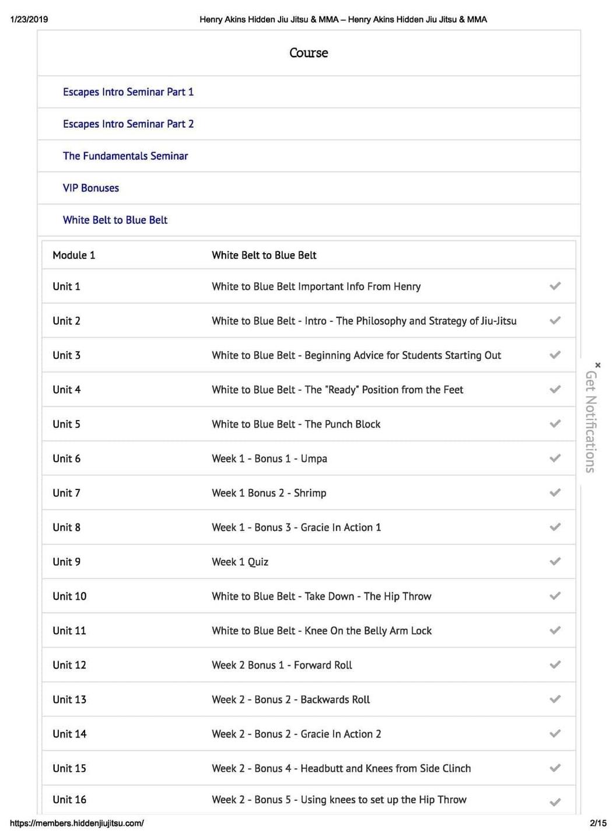Click the completed checkmark for Unit 12
Viewport: 616px width, 840px height.
coord(555,664)
